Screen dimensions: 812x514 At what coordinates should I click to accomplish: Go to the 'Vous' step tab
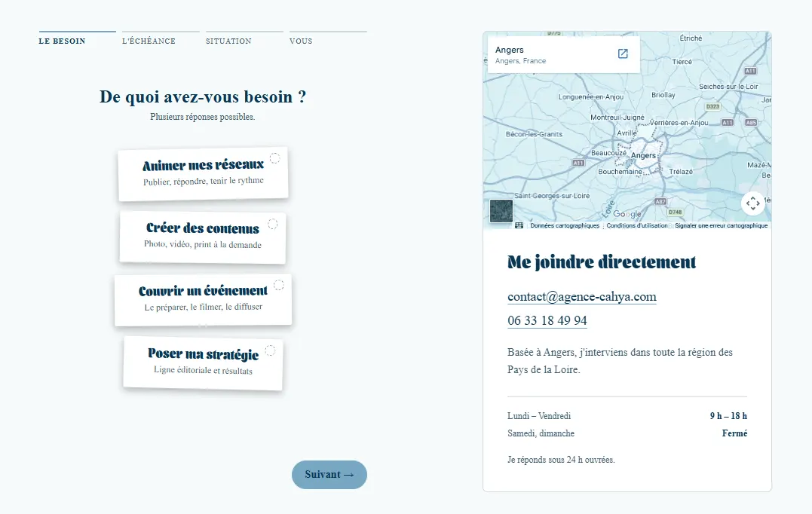pyautogui.click(x=328, y=39)
